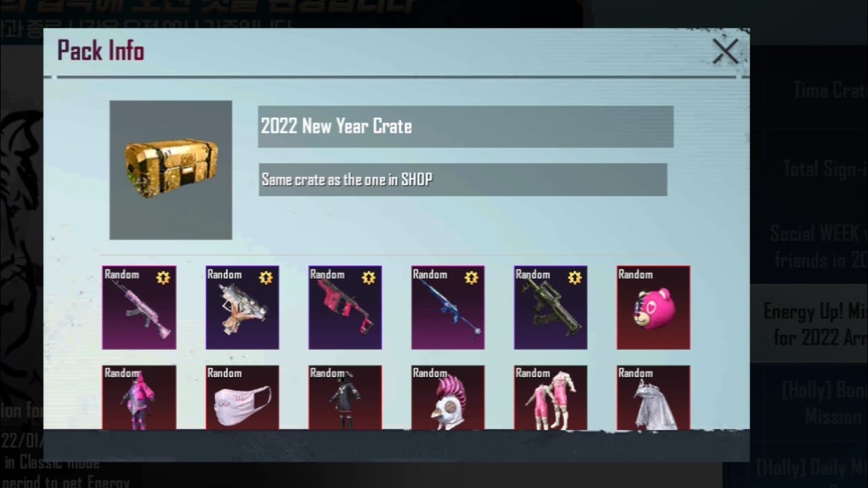This screenshot has height=488, width=868.
Task: Select the pink bear head item
Action: (653, 308)
